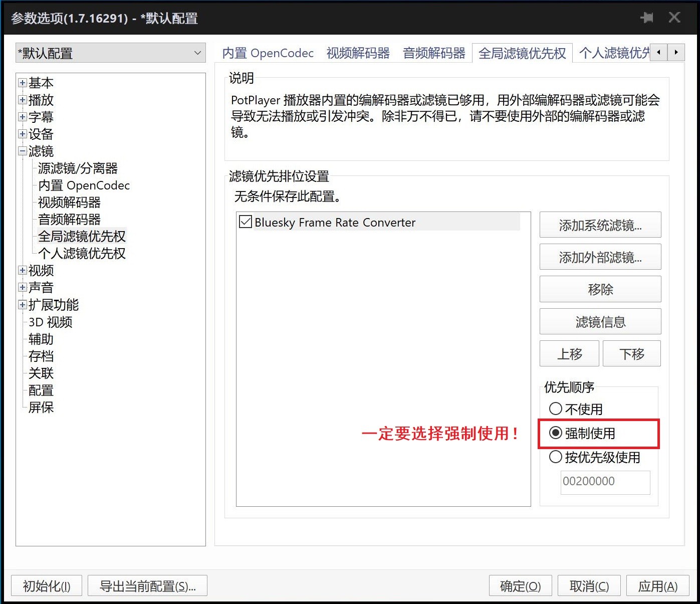Screen dimensions: 700x604
Task: Expand the 视频 tree node
Action: coord(23,271)
